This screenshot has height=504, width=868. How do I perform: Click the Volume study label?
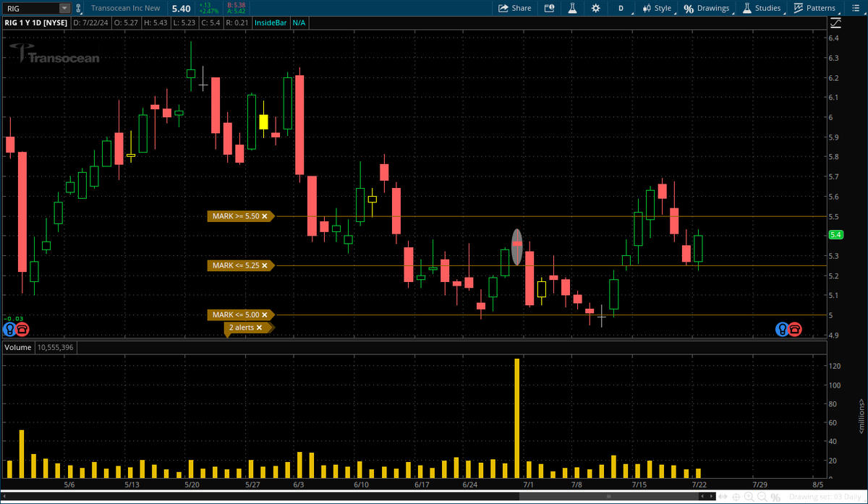pyautogui.click(x=18, y=347)
